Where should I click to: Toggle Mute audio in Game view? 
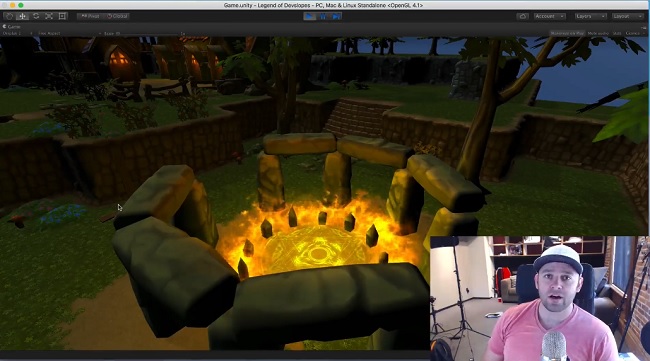point(598,33)
